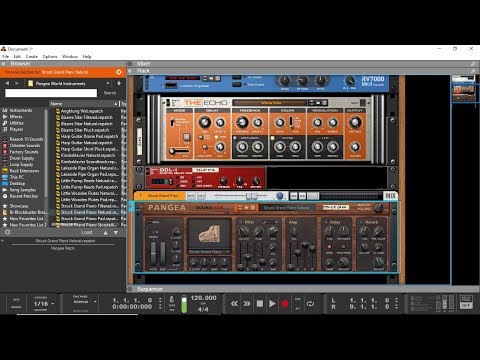The height and width of the screenshot is (360, 480).
Task: Open the Window menu
Action: click(70, 57)
